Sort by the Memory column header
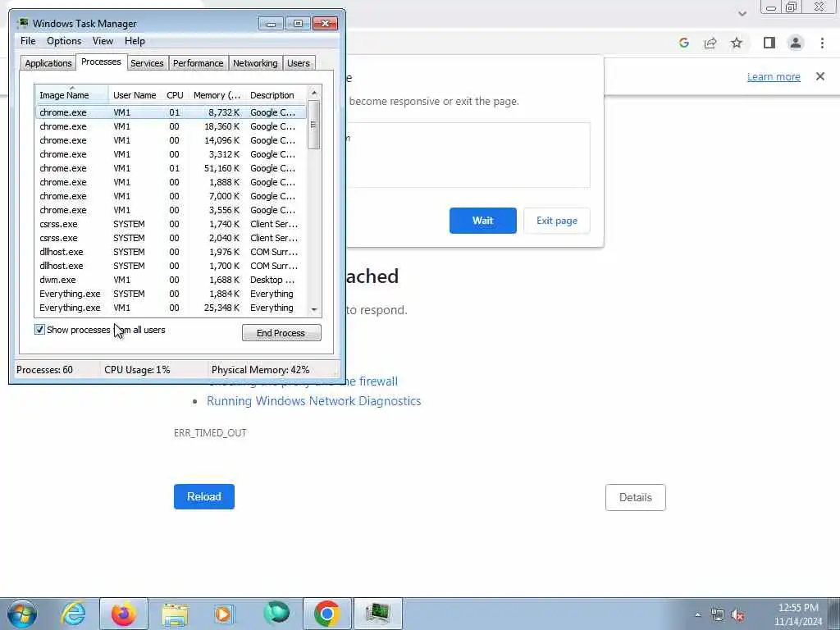The height and width of the screenshot is (630, 840). [217, 94]
